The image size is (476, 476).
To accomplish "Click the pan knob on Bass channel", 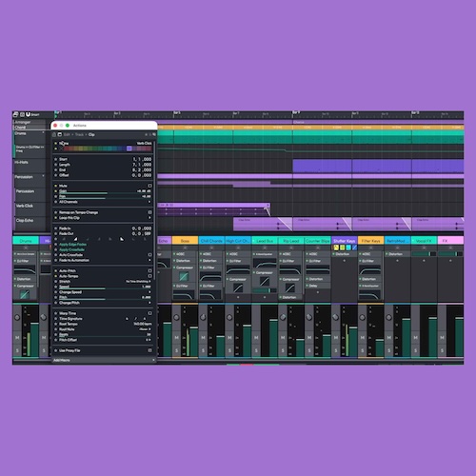I will [x=176, y=317].
